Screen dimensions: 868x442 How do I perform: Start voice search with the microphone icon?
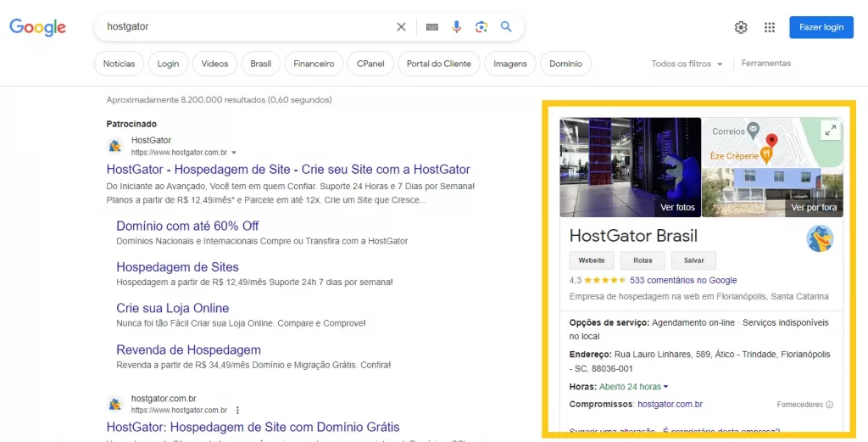tap(457, 26)
